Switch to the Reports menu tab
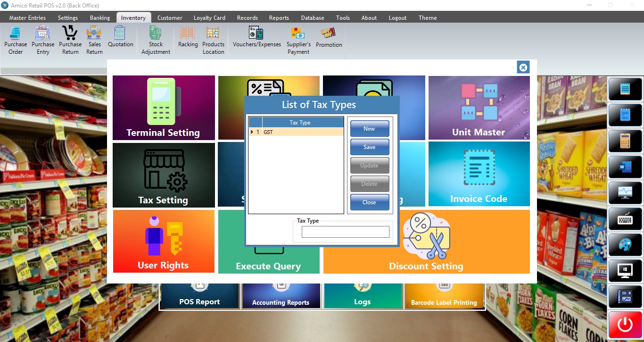This screenshot has height=342, width=644. pyautogui.click(x=279, y=18)
